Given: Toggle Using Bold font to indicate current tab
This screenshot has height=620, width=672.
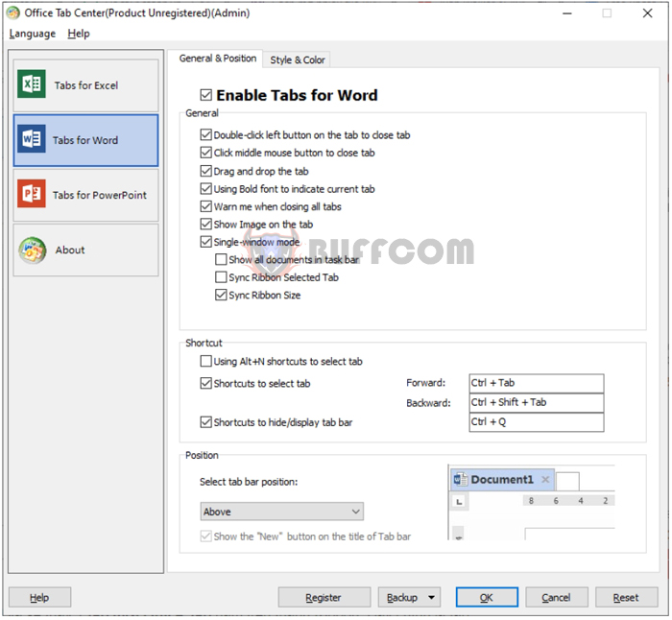Looking at the screenshot, I should (x=206, y=188).
